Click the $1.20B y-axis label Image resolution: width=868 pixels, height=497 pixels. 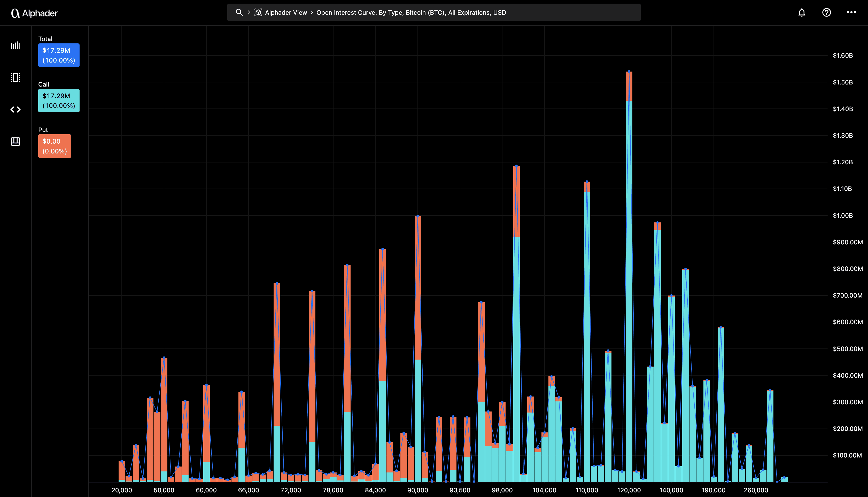[x=843, y=162]
